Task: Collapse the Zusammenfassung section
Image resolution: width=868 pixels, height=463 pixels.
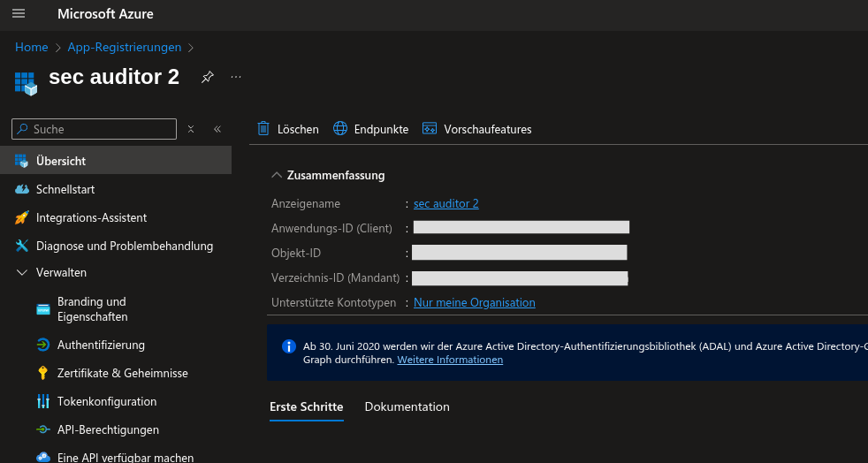Action: pyautogui.click(x=278, y=175)
